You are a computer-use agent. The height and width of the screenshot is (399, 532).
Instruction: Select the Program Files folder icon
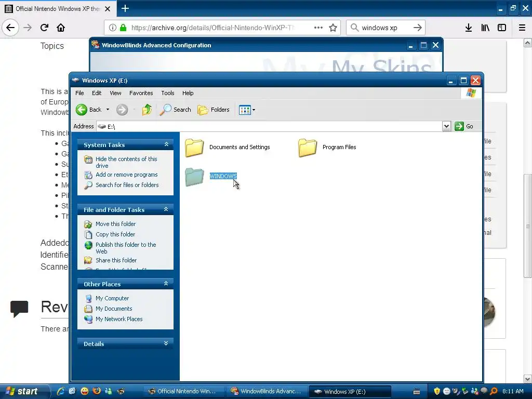click(308, 148)
